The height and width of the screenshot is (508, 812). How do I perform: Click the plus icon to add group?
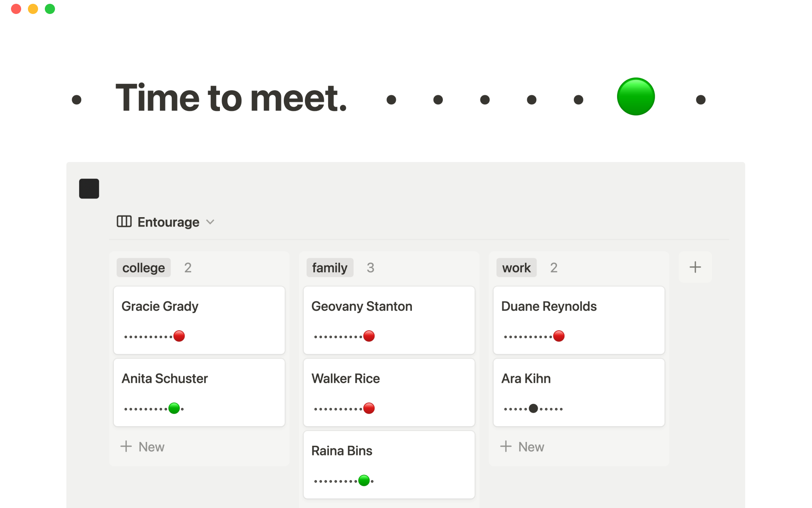[x=695, y=267]
